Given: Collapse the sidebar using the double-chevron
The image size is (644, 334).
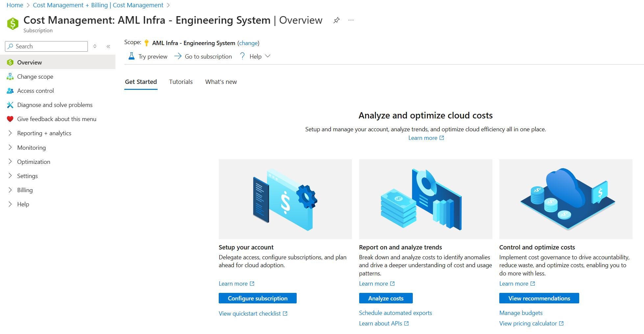Looking at the screenshot, I should click(x=108, y=46).
